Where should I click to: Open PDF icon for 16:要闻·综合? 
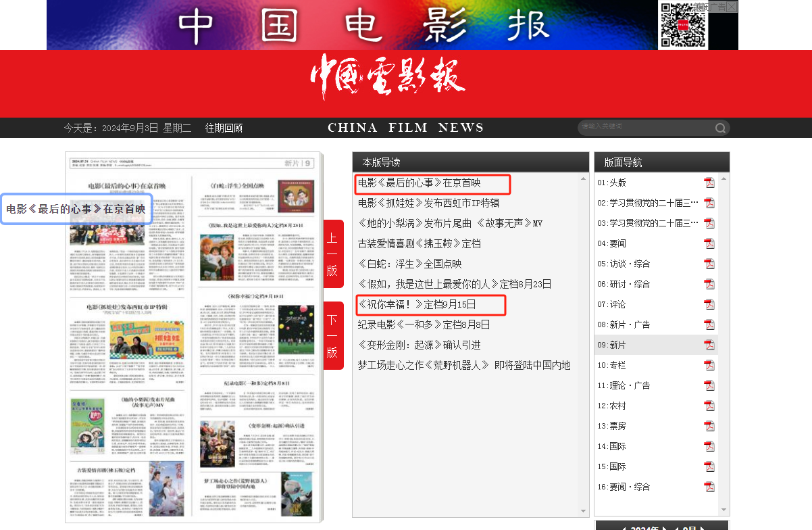tap(709, 487)
